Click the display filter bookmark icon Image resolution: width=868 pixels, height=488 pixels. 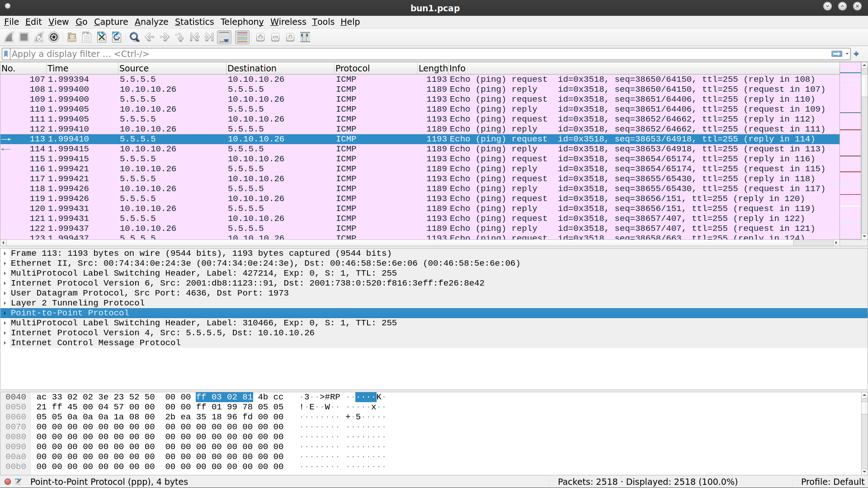[x=6, y=54]
